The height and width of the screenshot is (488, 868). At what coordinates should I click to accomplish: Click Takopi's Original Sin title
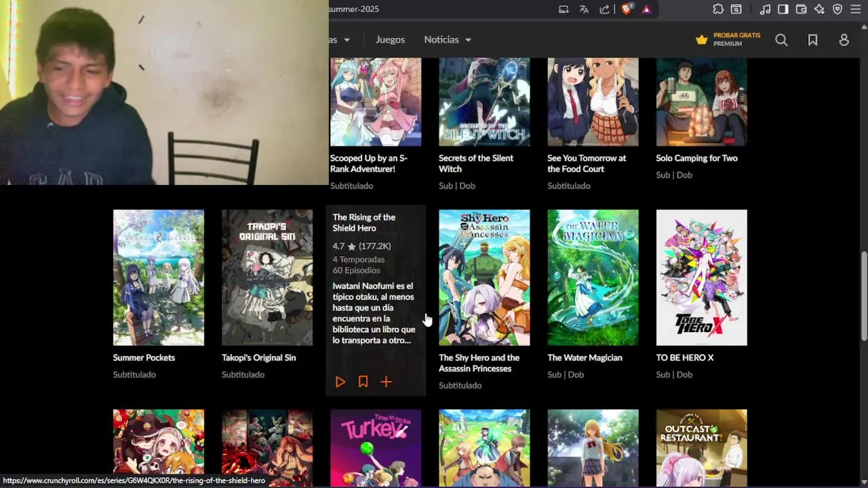coord(258,358)
